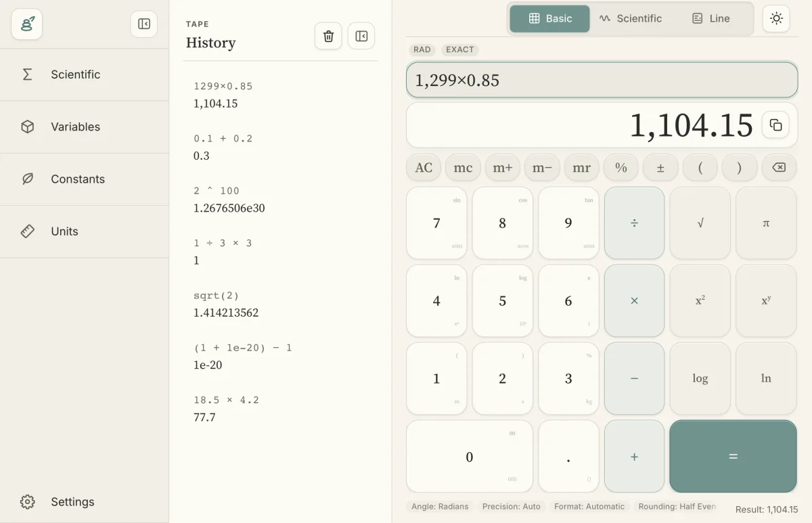The width and height of the screenshot is (812, 523).
Task: Click the 3 key
Action: [x=568, y=378]
